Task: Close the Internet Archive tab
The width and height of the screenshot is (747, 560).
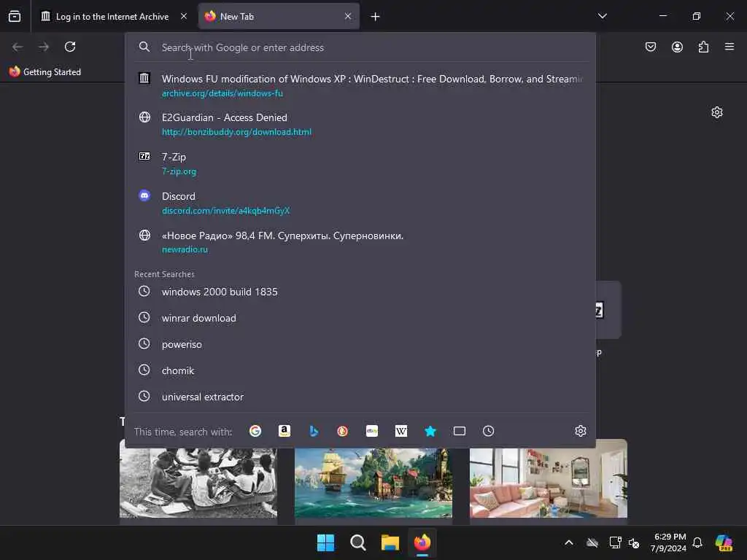Action: pos(183,16)
